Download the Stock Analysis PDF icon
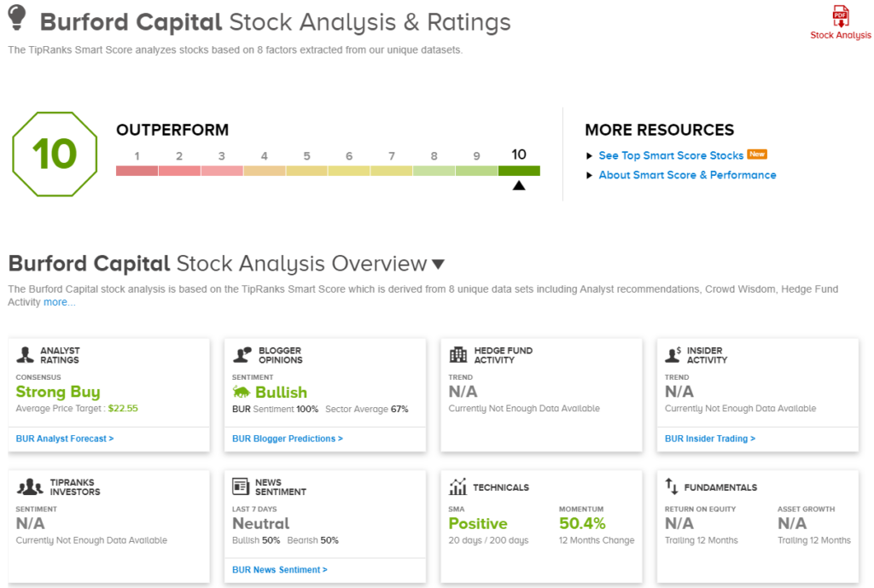This screenshot has height=588, width=874. [x=841, y=16]
